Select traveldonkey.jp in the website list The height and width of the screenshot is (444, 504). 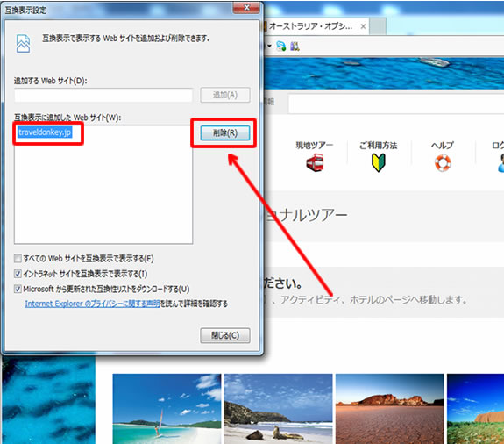coord(45,132)
